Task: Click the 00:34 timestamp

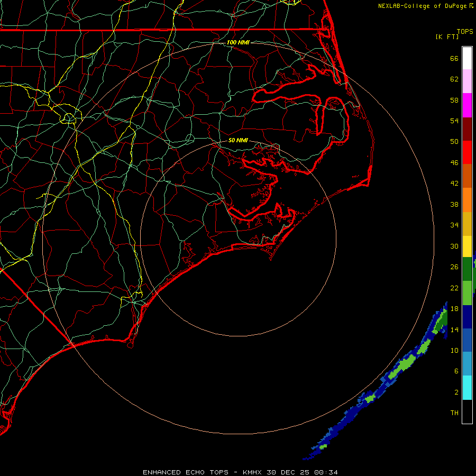Action: pyautogui.click(x=326, y=472)
